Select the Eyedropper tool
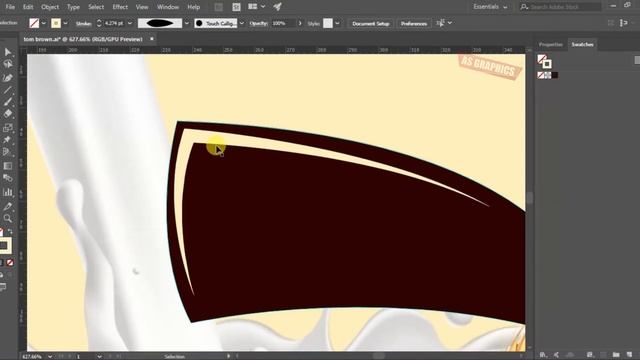640x360 pixels. (7, 206)
